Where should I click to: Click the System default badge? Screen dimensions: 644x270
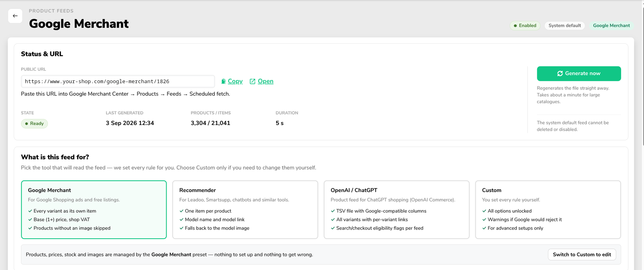tap(565, 26)
